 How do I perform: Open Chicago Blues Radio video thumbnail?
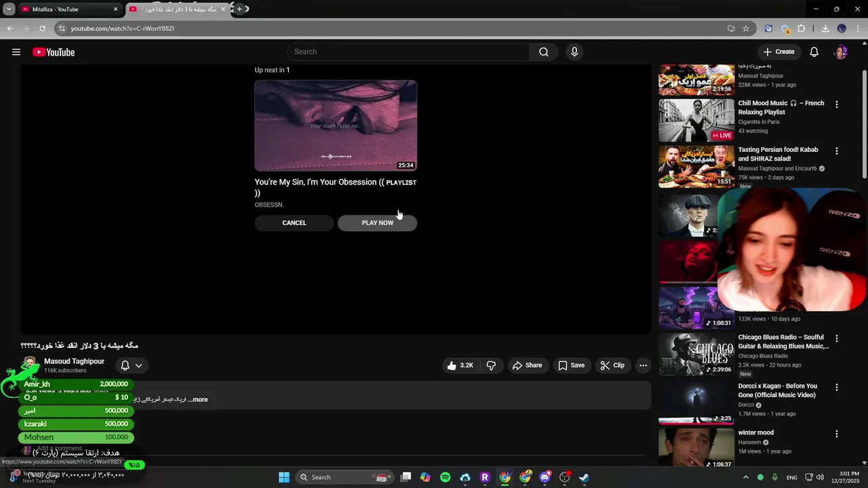696,354
